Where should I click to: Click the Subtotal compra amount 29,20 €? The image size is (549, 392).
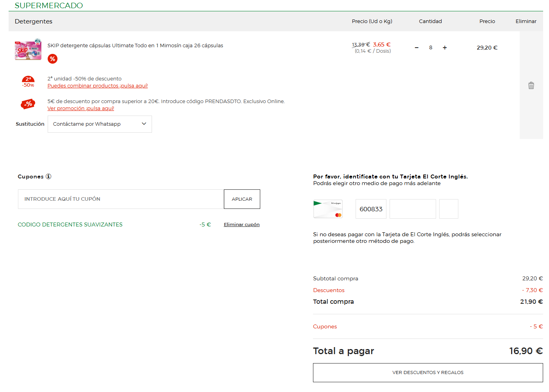click(x=533, y=278)
